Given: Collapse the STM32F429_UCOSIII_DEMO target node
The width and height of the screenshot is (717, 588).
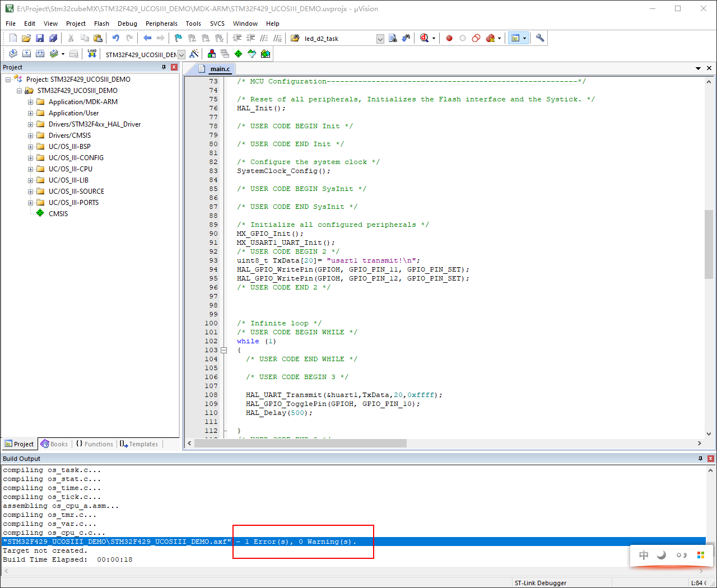Looking at the screenshot, I should 20,91.
